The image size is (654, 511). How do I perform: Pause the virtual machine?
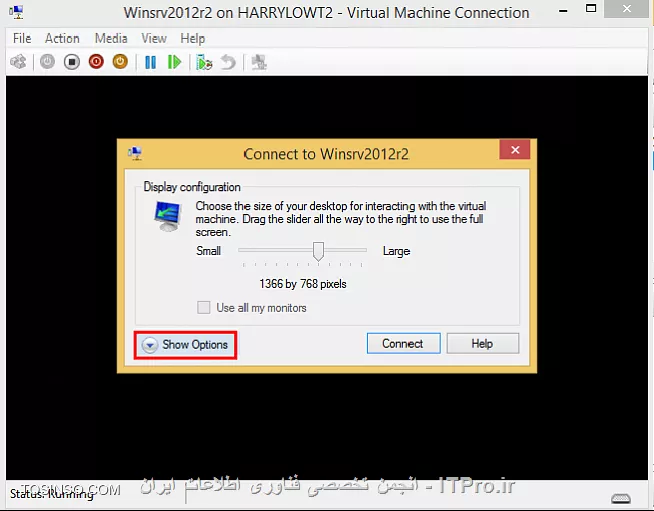point(151,63)
